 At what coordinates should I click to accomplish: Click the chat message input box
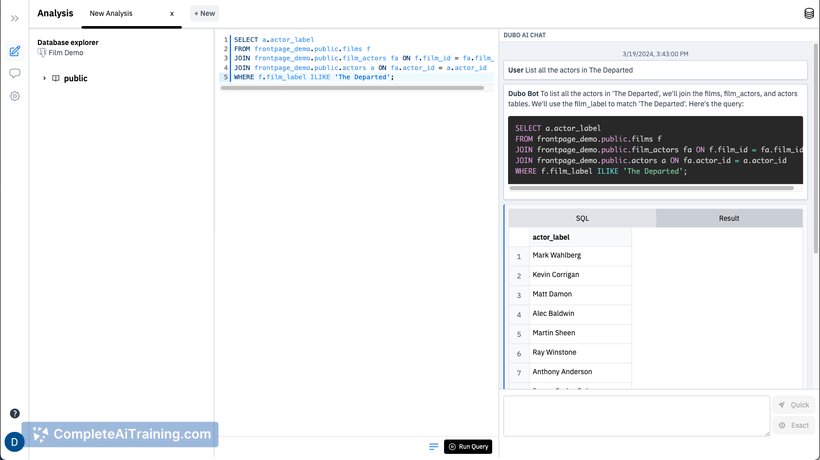pyautogui.click(x=636, y=416)
